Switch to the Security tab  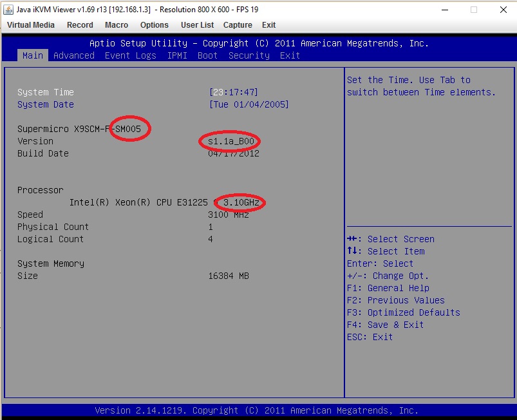[249, 55]
